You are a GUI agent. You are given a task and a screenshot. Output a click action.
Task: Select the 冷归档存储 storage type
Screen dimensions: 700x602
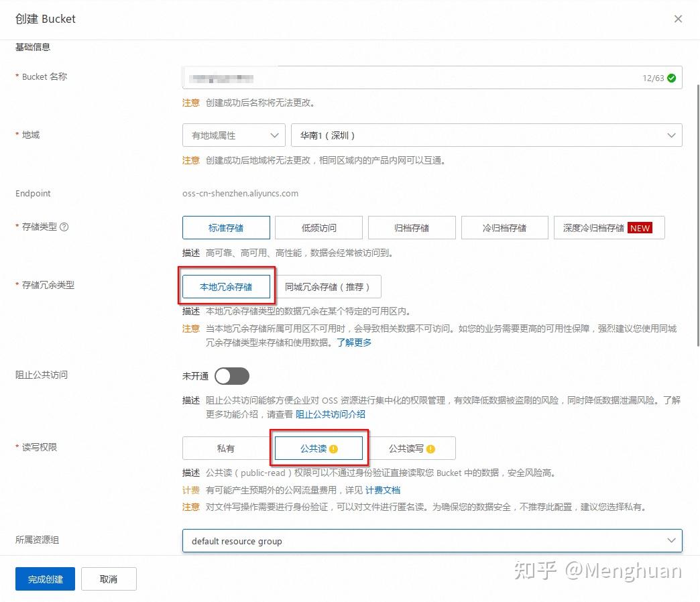click(x=504, y=227)
